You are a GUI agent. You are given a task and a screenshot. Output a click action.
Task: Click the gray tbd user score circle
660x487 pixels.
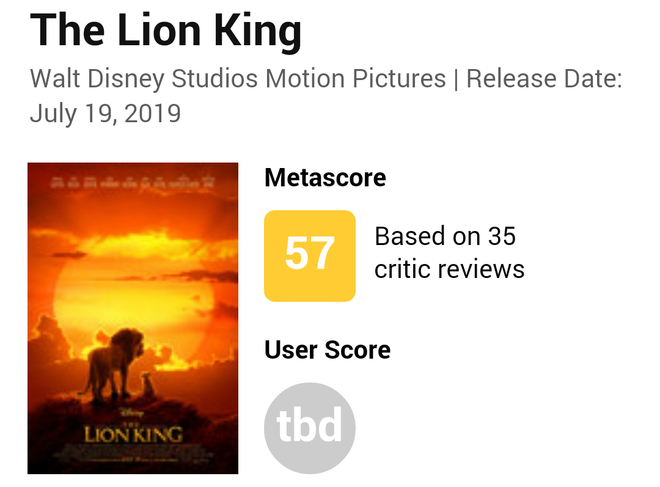[x=309, y=428]
